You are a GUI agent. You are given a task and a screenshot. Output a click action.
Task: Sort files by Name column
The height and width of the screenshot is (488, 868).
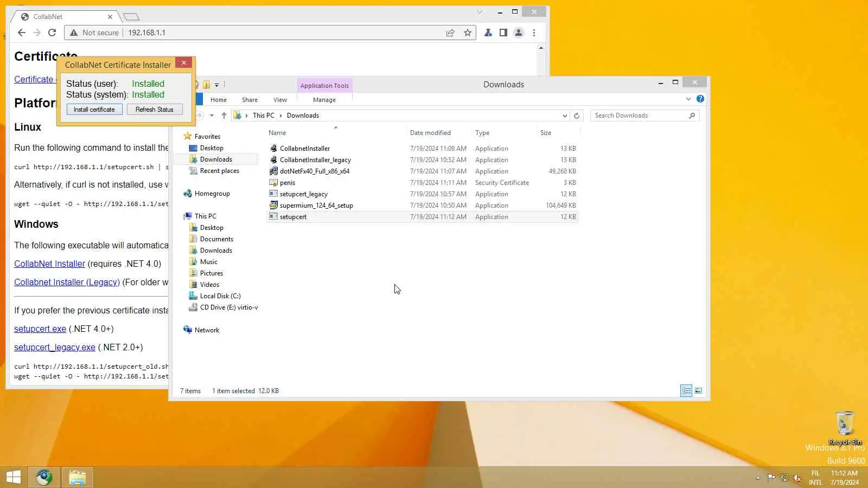coord(277,133)
